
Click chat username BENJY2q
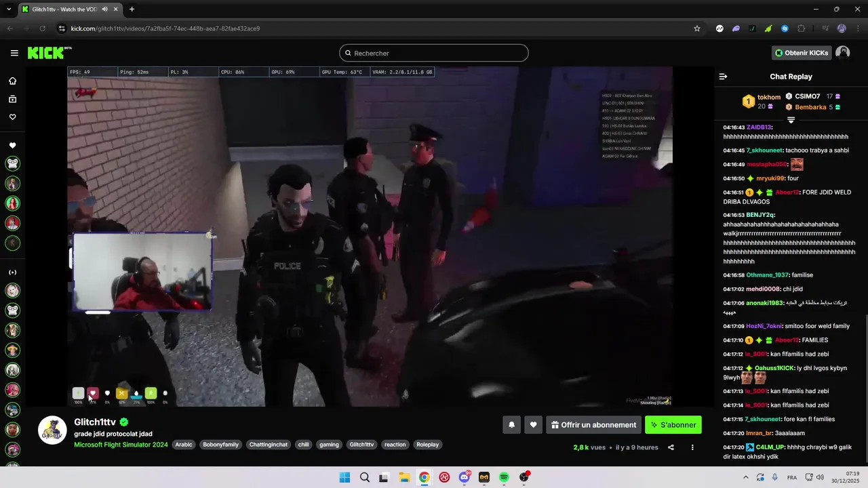point(760,215)
